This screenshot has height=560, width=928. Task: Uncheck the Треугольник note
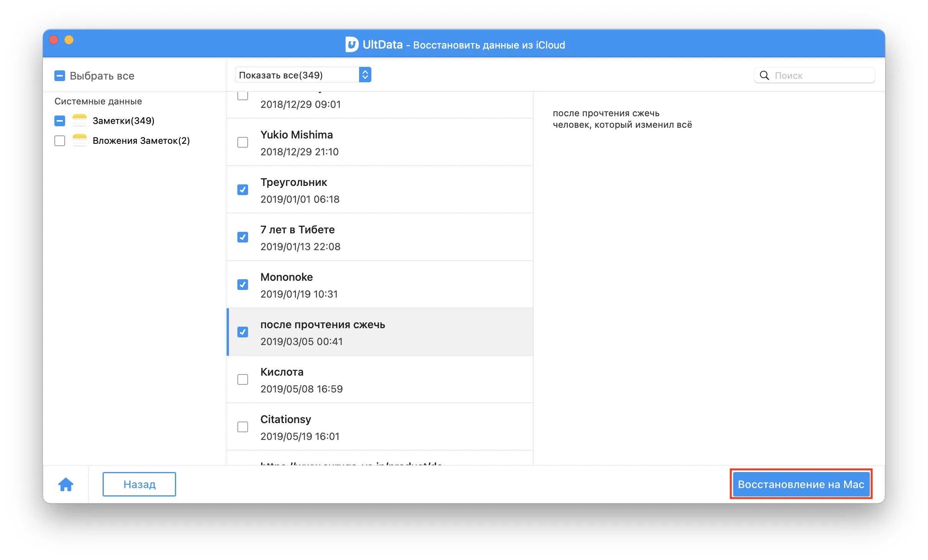243,190
